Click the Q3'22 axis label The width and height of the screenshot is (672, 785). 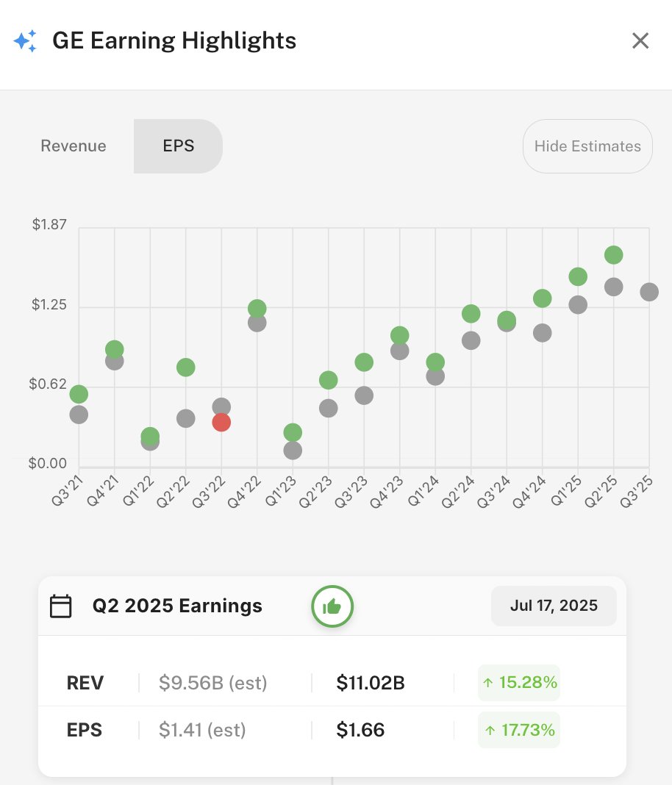coord(209,492)
